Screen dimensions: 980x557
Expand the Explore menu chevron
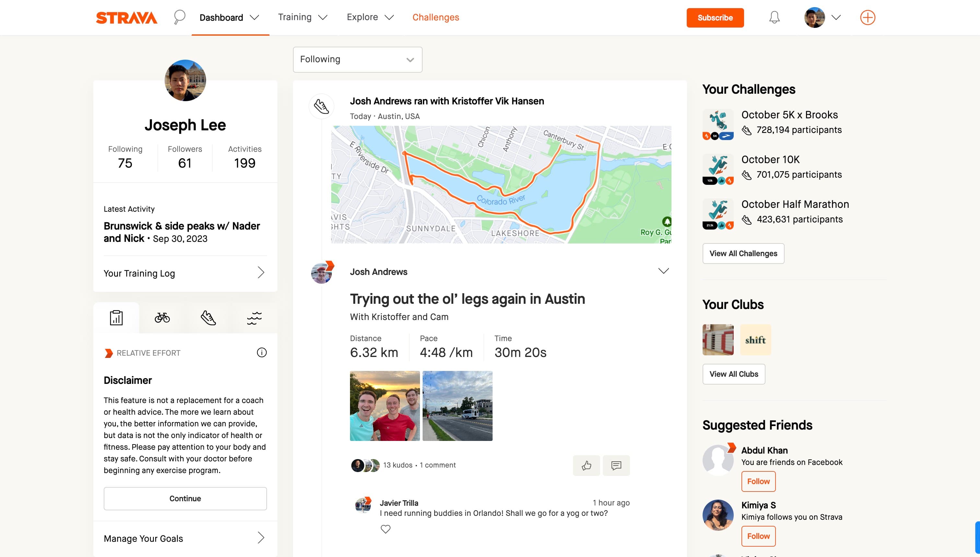point(389,18)
